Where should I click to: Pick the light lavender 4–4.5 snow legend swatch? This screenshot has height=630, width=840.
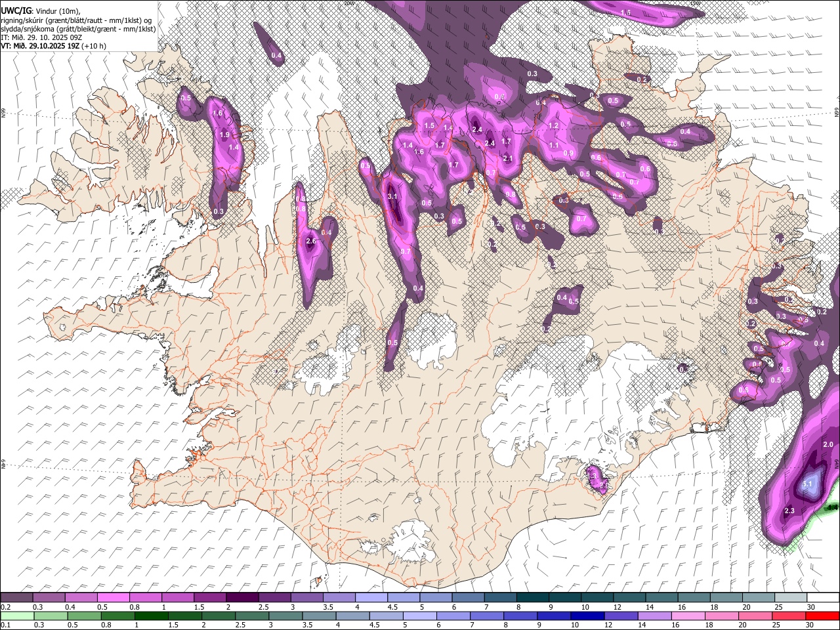click(371, 598)
